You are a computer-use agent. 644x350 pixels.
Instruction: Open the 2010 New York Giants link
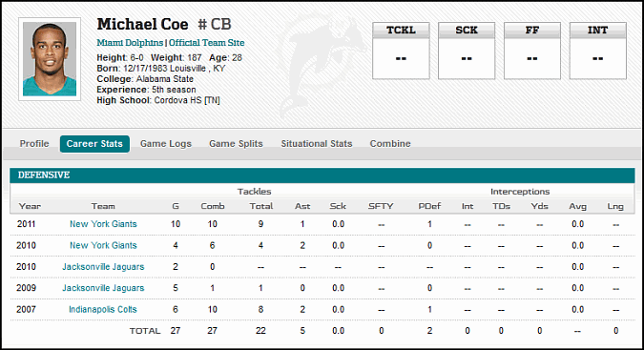click(x=103, y=245)
